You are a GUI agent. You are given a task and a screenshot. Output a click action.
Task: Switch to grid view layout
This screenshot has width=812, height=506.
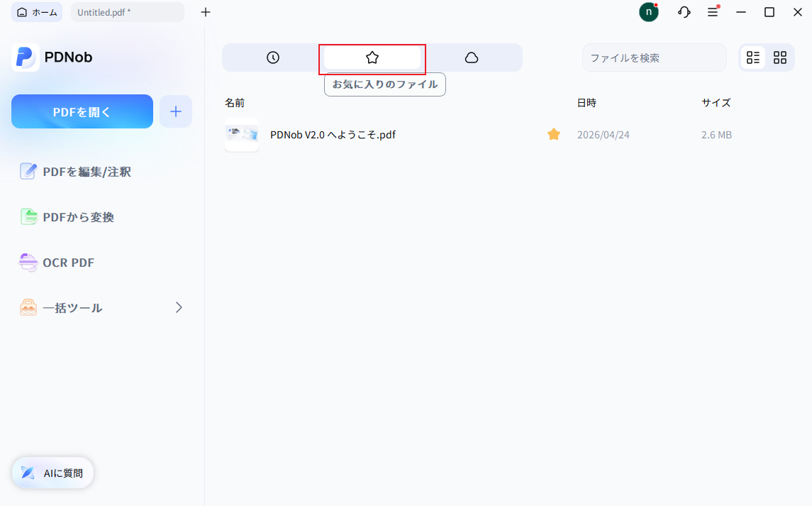click(x=780, y=57)
